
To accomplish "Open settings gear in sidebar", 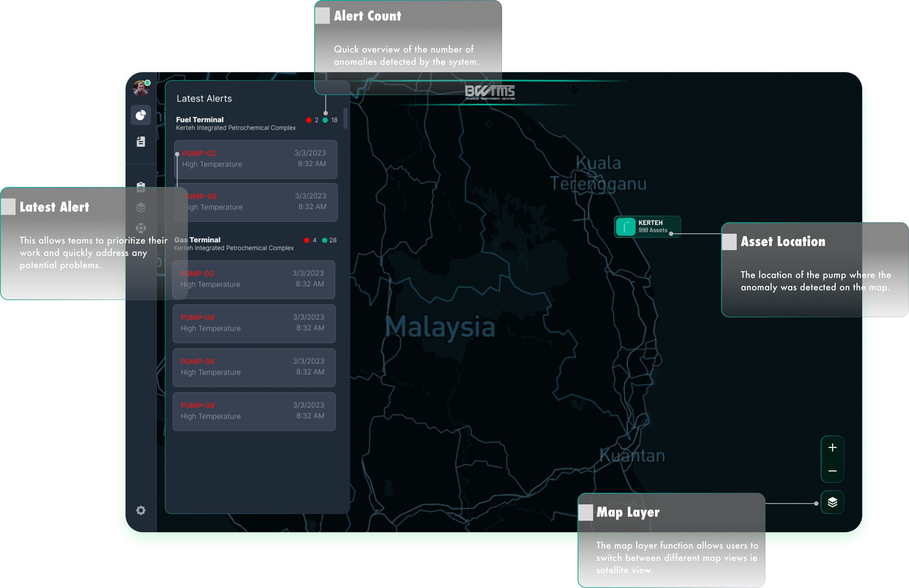I will click(140, 510).
